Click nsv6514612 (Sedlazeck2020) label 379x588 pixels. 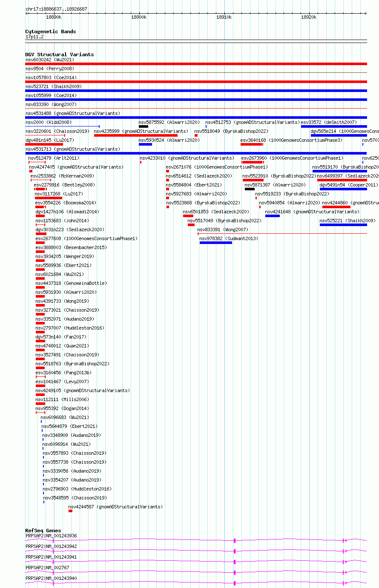click(x=199, y=176)
